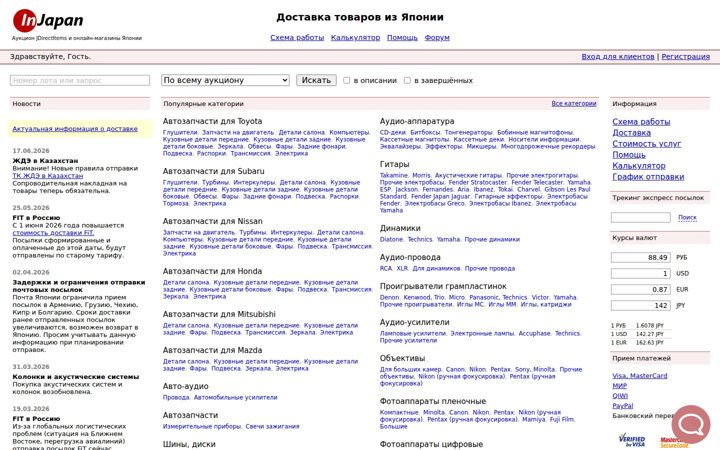Open 'XLR' audio cables subcategory
The width and height of the screenshot is (720, 450).
[402, 269]
